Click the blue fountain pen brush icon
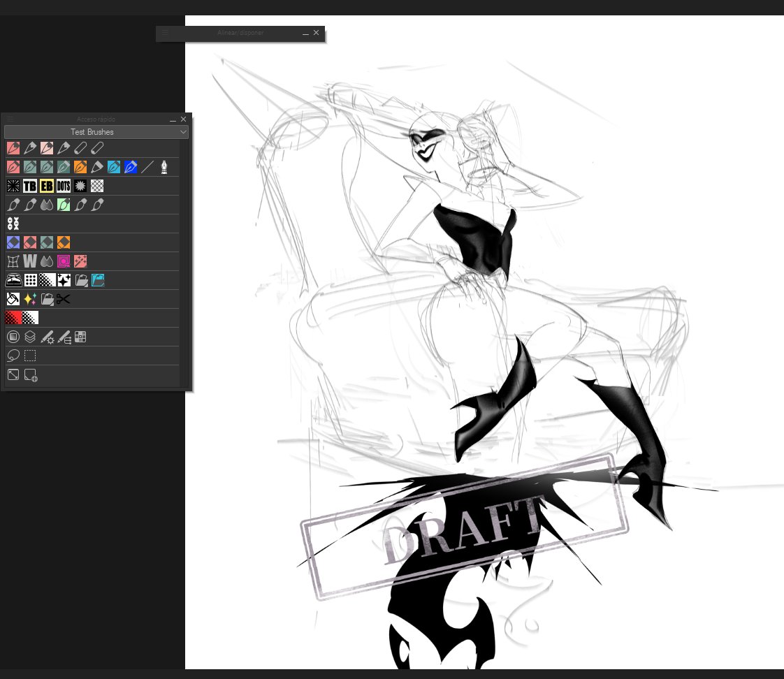 131,166
